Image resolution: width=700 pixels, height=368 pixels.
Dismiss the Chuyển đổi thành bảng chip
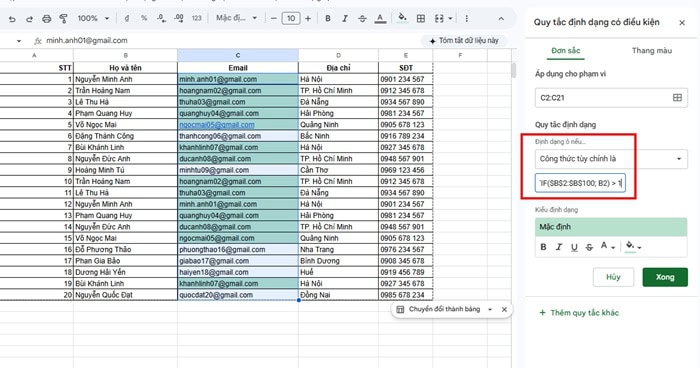[504, 309]
